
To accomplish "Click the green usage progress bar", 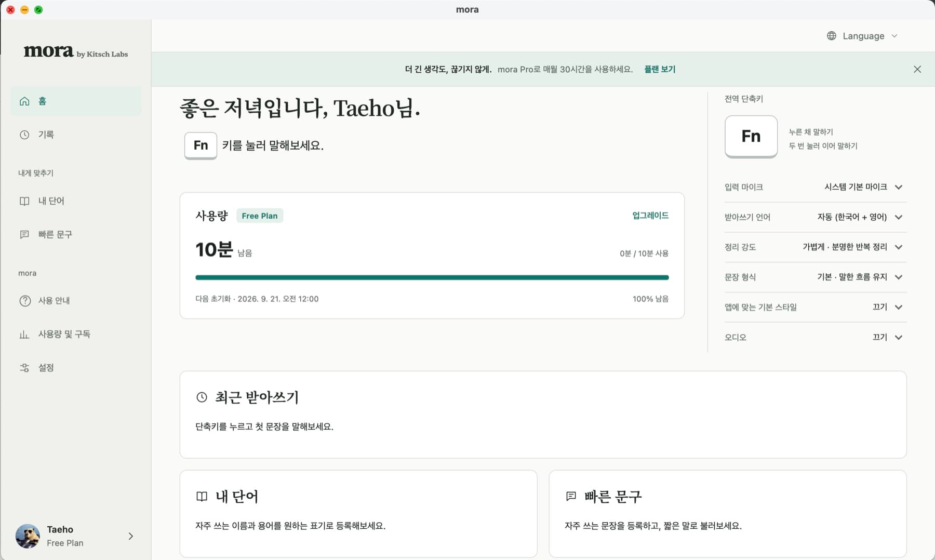I will pyautogui.click(x=432, y=277).
